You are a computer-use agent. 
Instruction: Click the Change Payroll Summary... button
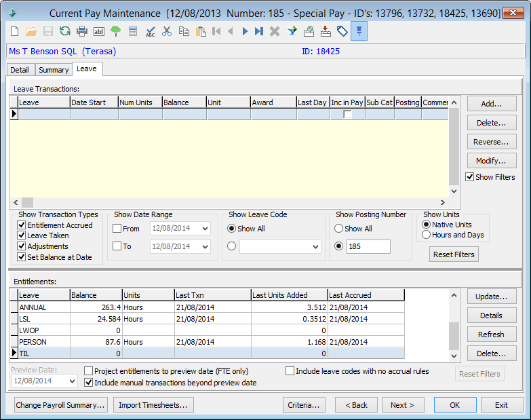(60, 405)
